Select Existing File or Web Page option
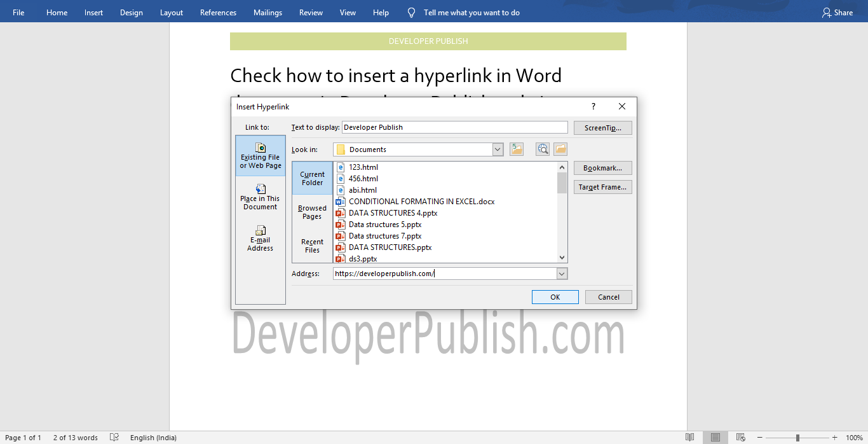Image resolution: width=868 pixels, height=444 pixels. (260, 155)
